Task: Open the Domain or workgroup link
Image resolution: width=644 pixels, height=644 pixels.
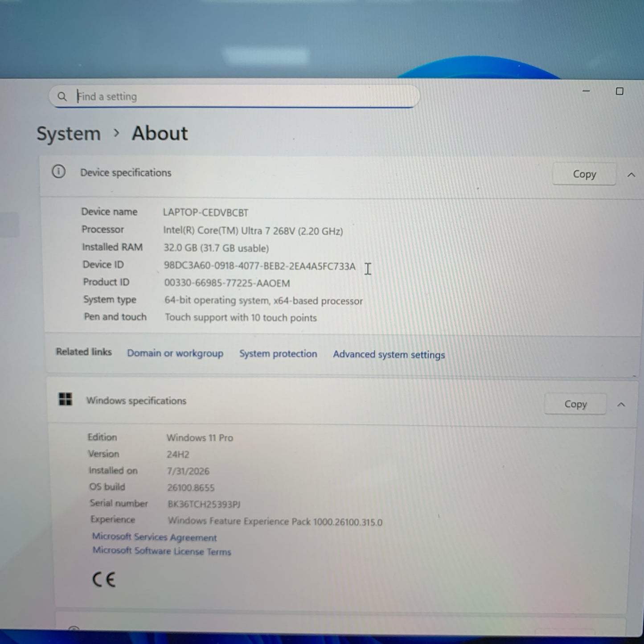Action: tap(175, 353)
